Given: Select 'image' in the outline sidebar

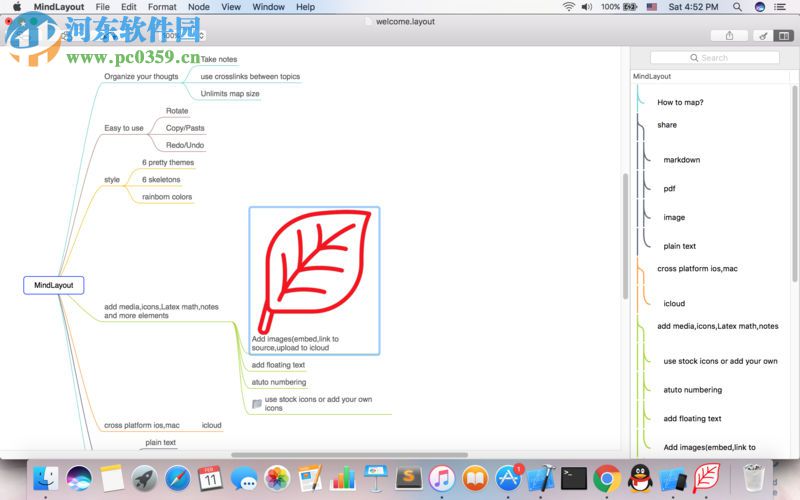Looking at the screenshot, I should tap(674, 217).
